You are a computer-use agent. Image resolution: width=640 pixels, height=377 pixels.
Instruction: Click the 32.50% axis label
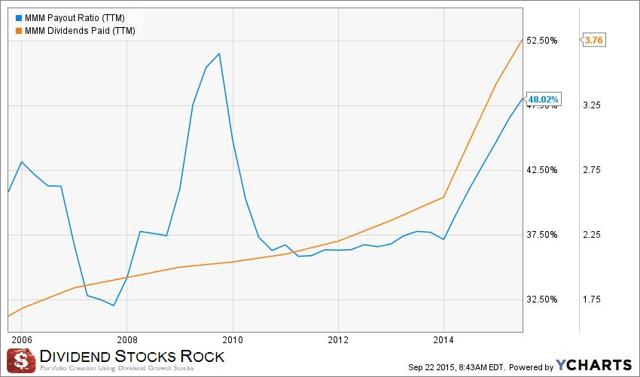(542, 300)
